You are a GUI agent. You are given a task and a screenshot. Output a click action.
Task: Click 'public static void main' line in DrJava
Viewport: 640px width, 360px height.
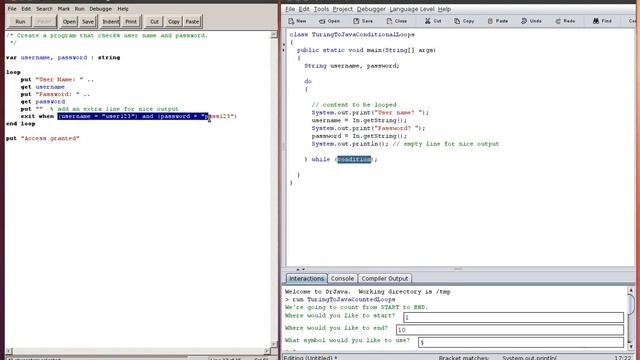click(366, 50)
